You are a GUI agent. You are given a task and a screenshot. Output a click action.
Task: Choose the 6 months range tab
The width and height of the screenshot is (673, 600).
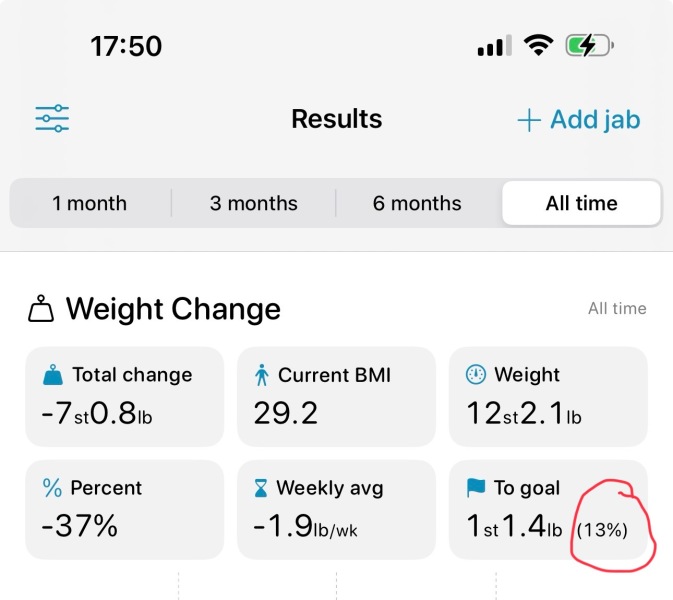(x=417, y=203)
